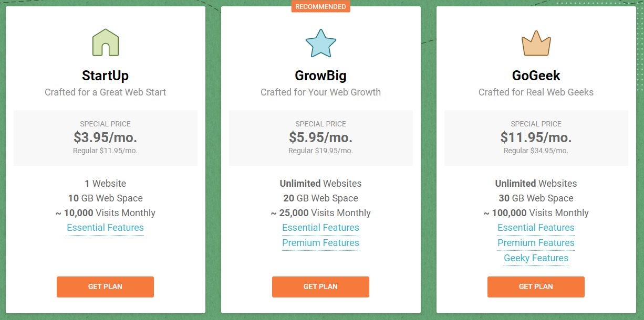Click the $11.95/mo. special price box
Image resolution: width=644 pixels, height=320 pixels.
coord(536,138)
